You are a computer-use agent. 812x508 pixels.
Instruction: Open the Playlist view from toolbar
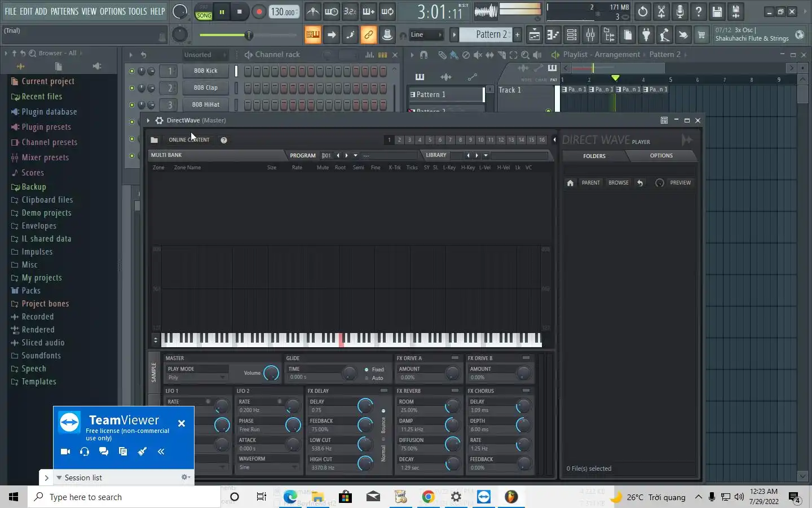coord(534,35)
